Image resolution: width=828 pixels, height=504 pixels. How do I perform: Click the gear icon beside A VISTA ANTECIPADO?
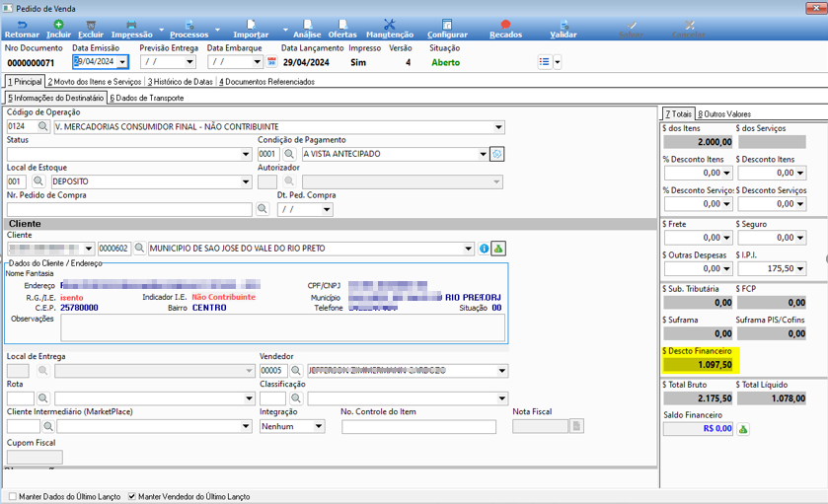[497, 154]
